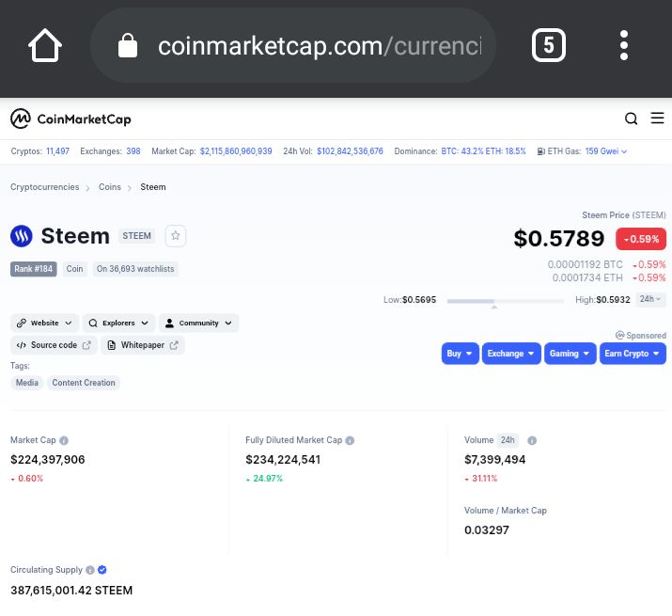The image size is (672, 616).
Task: Click the Circulating Supply verified badge
Action: [x=102, y=570]
